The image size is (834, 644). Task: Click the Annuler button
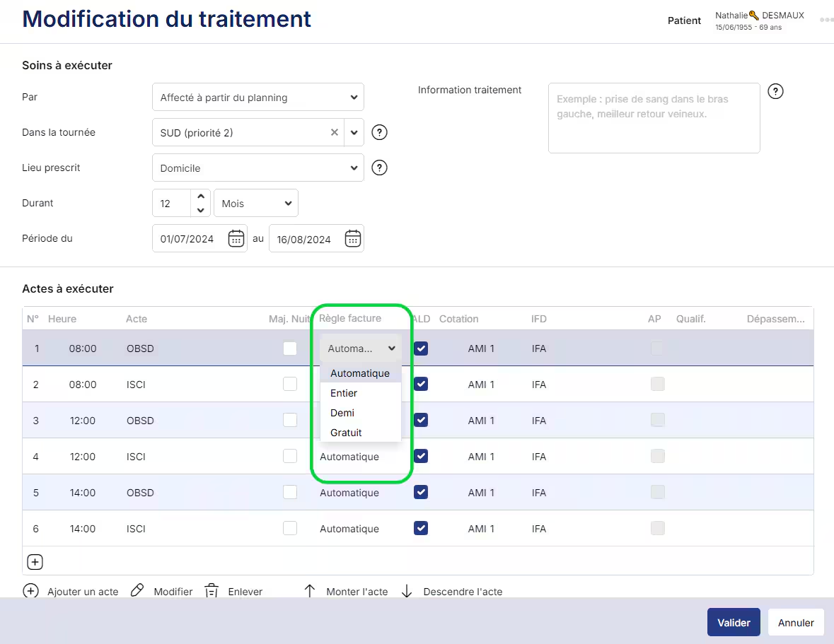point(796,623)
